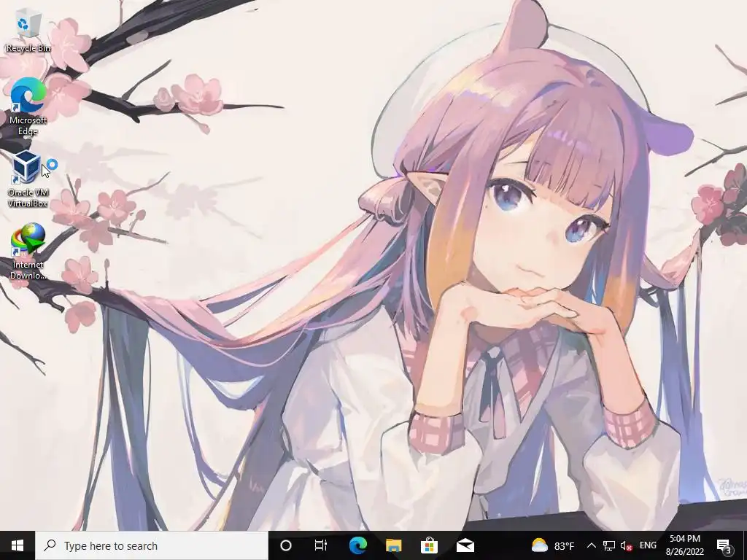Switch the ENG input language indicator
Image resolution: width=747 pixels, height=560 pixels.
click(648, 545)
